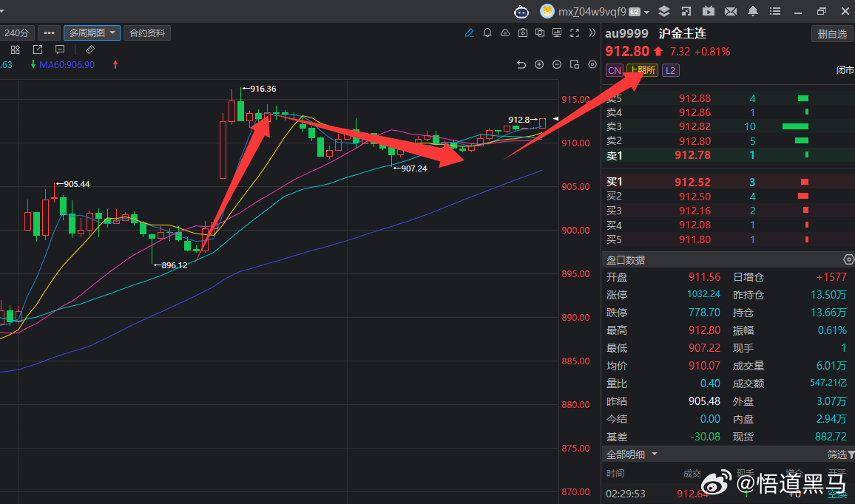
Task: Toggle fullscreen chart mode
Action: pyautogui.click(x=575, y=33)
